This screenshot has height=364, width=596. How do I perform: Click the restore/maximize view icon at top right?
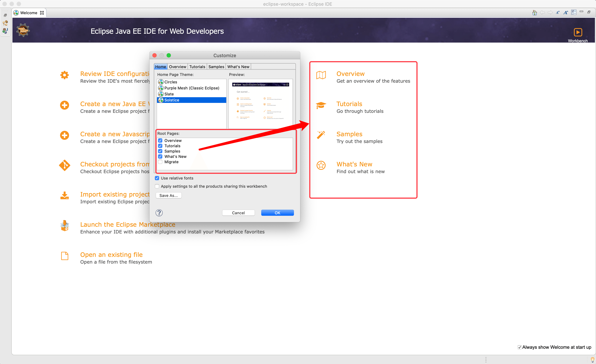(589, 12)
